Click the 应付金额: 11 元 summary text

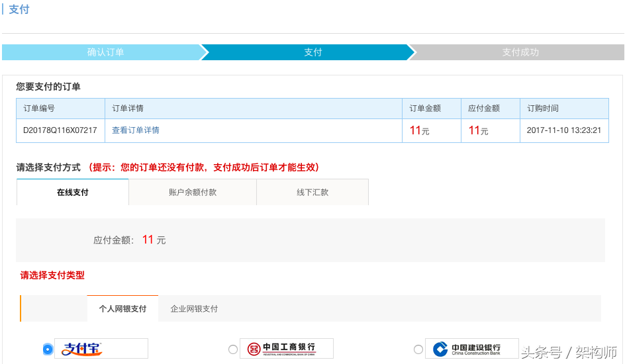[130, 240]
